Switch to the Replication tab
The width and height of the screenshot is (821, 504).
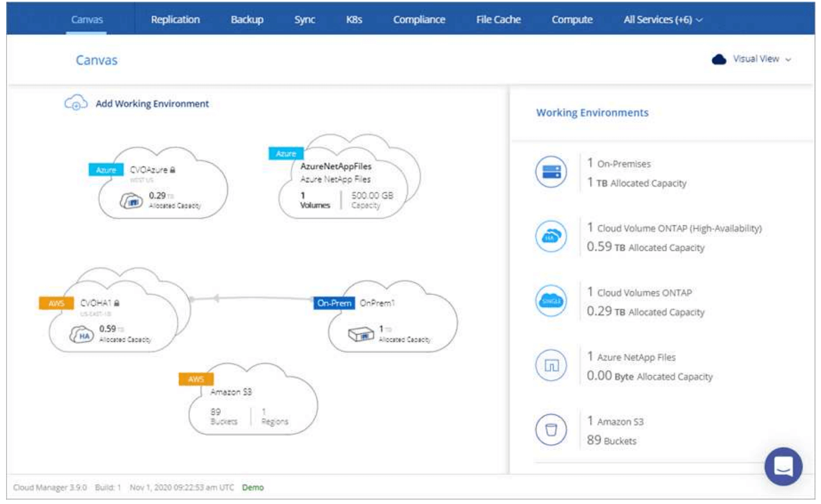point(175,19)
